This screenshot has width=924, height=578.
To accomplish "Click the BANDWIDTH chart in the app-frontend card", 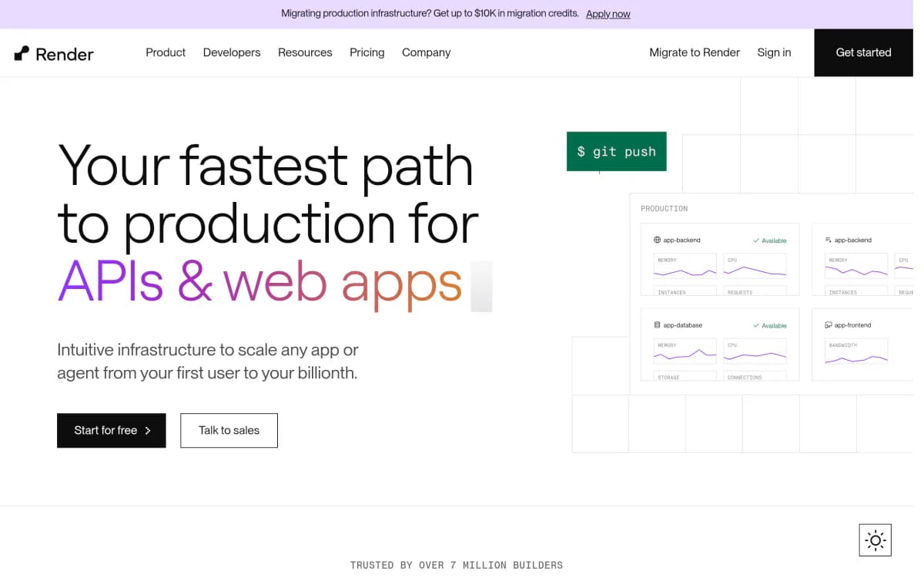I will coord(856,351).
